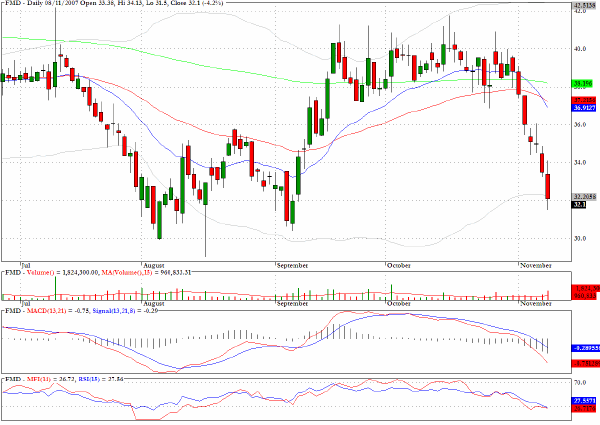This screenshot has height=425, width=600.
Task: Click the 70.0 level label in oscillator panel
Action: tap(580, 382)
